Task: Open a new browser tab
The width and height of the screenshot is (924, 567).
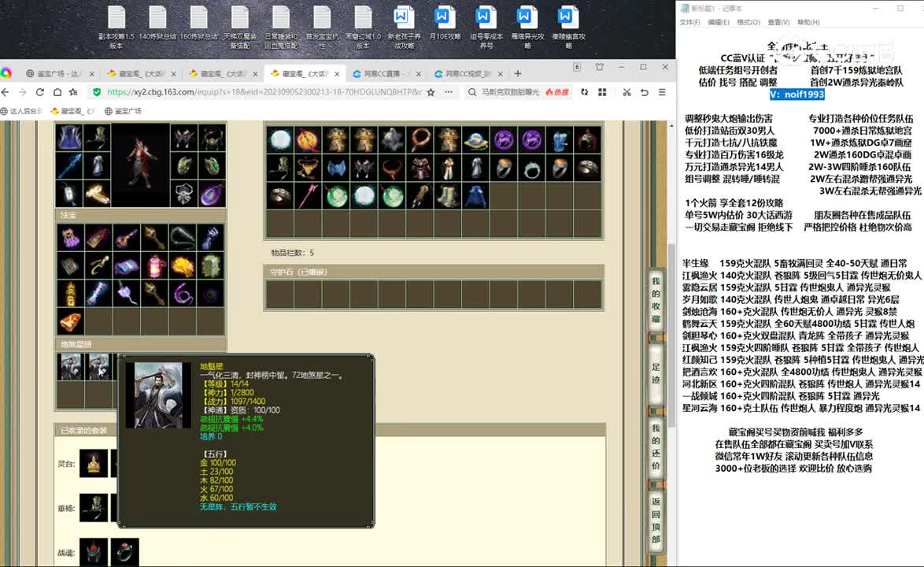Action: [x=518, y=74]
